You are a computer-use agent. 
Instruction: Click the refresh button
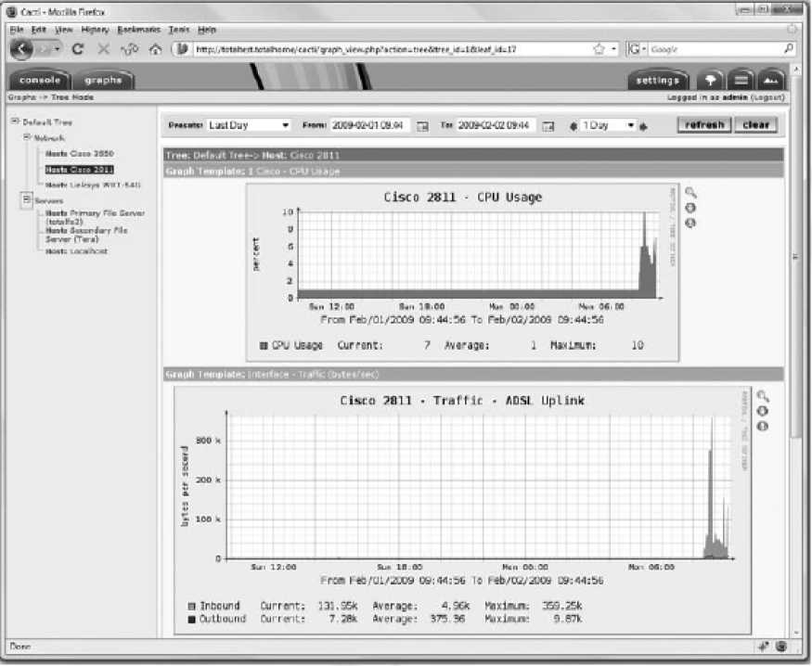[704, 124]
